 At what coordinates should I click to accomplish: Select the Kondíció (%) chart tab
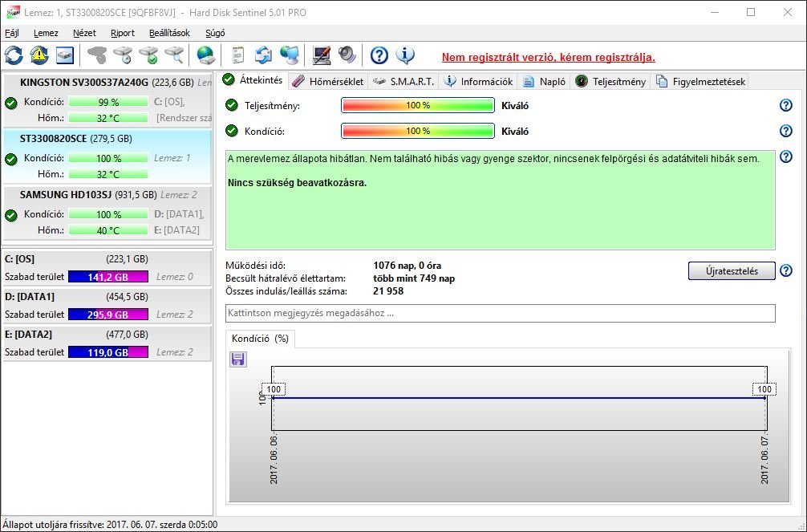260,339
